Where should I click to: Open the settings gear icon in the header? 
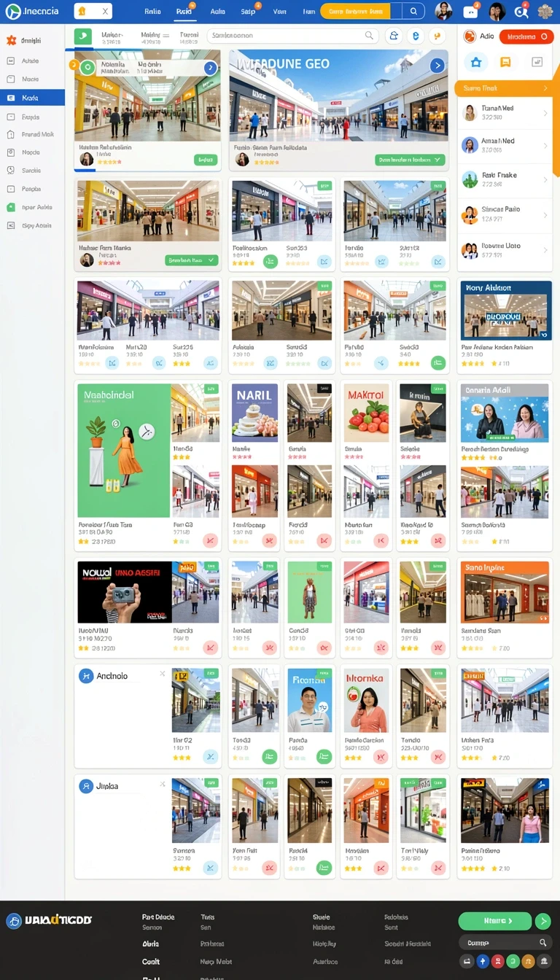click(x=544, y=12)
